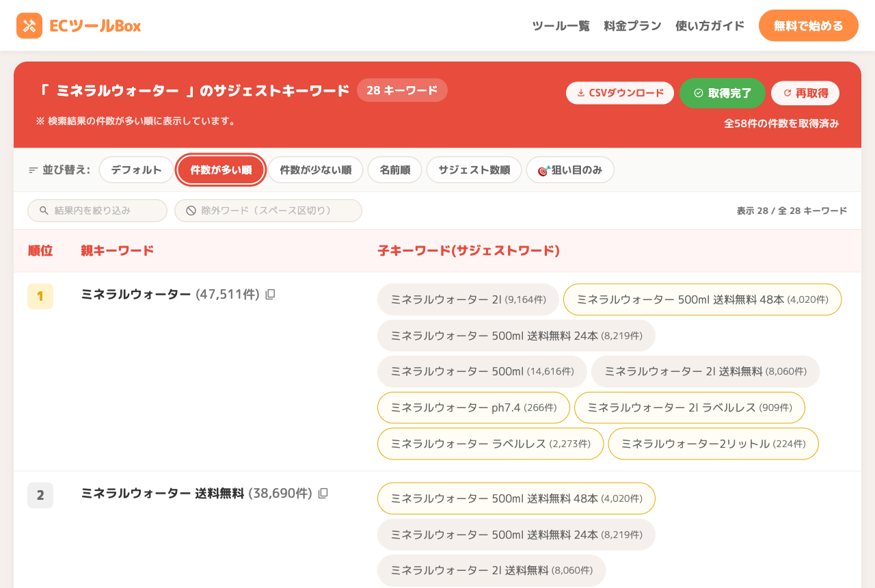Click the 子キーワード(サジェストワード) column header
The width and height of the screenshot is (875, 588).
click(x=468, y=251)
